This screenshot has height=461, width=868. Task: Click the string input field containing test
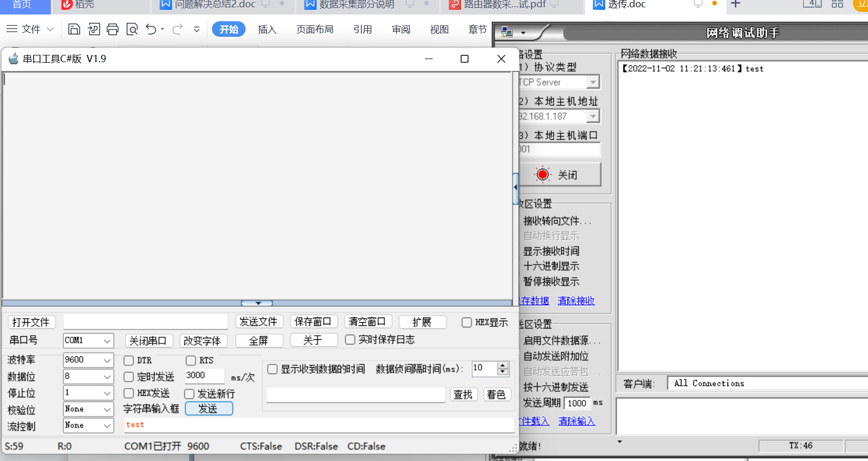pyautogui.click(x=319, y=425)
